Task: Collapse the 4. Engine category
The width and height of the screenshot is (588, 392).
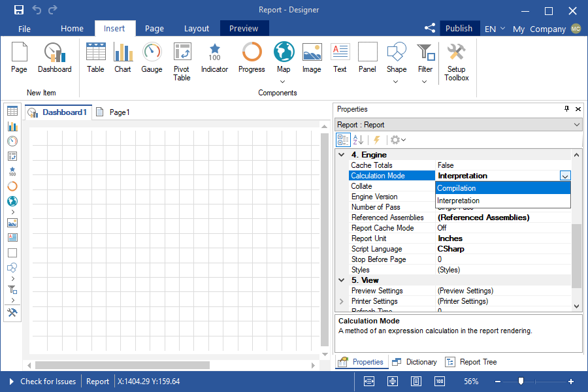Action: [x=342, y=155]
